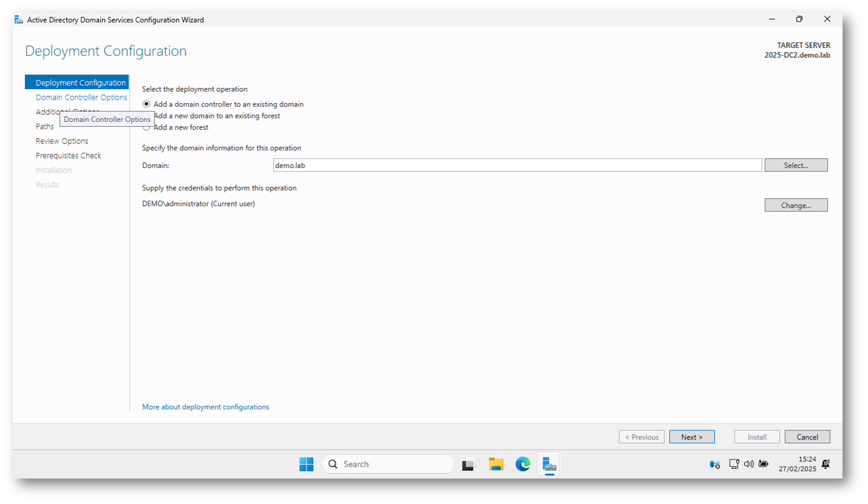Viewport: 868px width, 504px height.
Task: Click the wizard title bar app icon
Action: 19,19
